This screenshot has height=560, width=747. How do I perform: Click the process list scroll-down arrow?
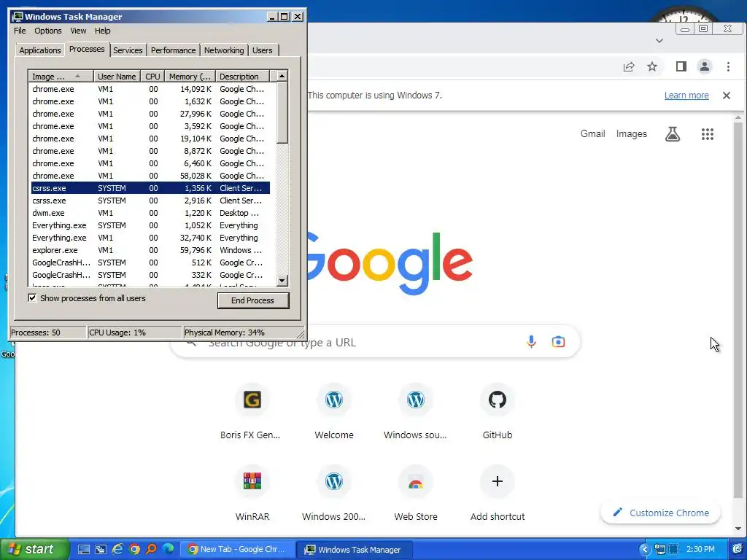tap(282, 281)
